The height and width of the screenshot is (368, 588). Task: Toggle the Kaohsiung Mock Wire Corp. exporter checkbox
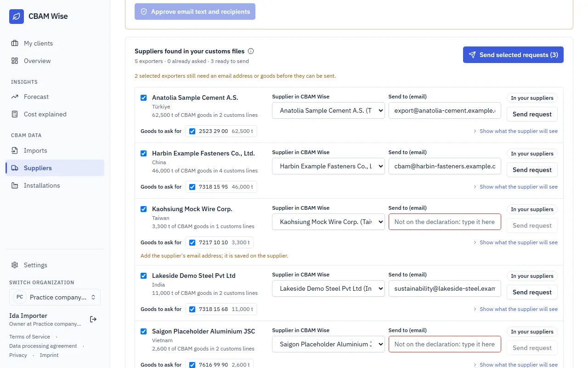[144, 209]
